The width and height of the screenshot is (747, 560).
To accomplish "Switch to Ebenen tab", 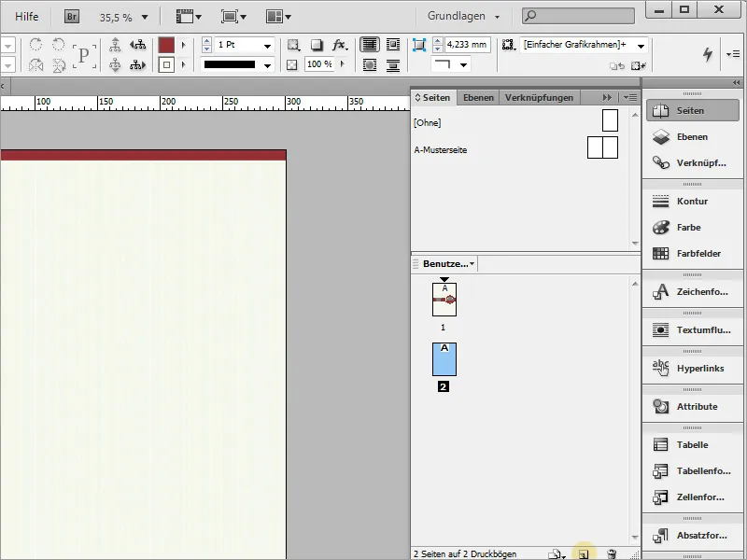I will [x=478, y=98].
